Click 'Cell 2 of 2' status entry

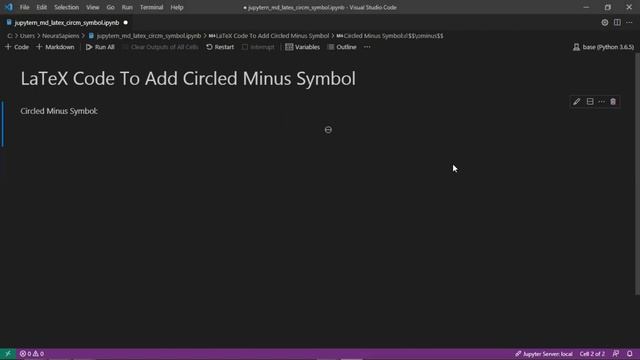(x=592, y=354)
